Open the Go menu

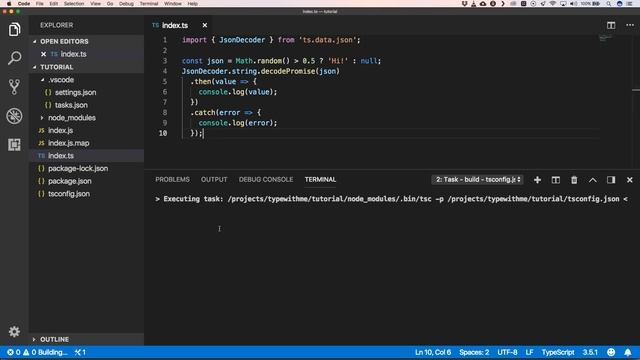[x=110, y=4]
